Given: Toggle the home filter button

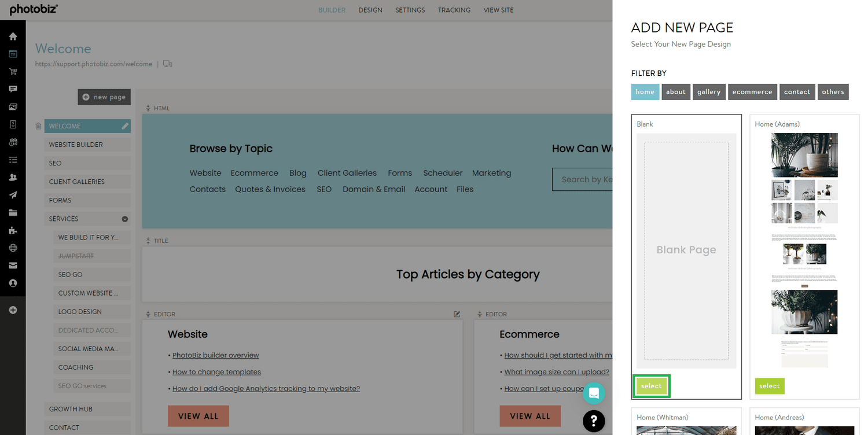Looking at the screenshot, I should point(645,91).
